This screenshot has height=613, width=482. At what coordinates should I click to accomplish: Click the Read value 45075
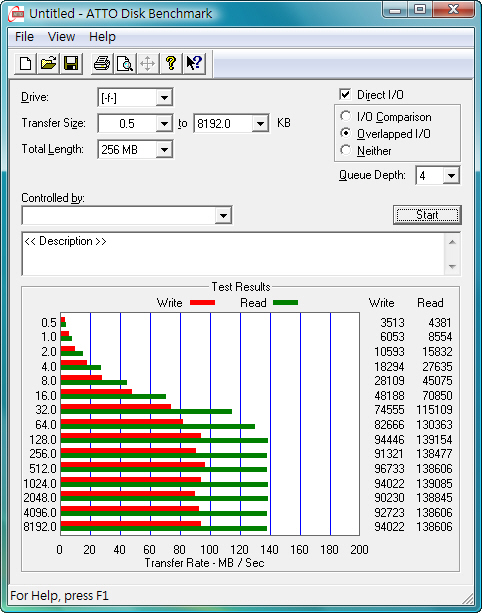[x=437, y=380]
